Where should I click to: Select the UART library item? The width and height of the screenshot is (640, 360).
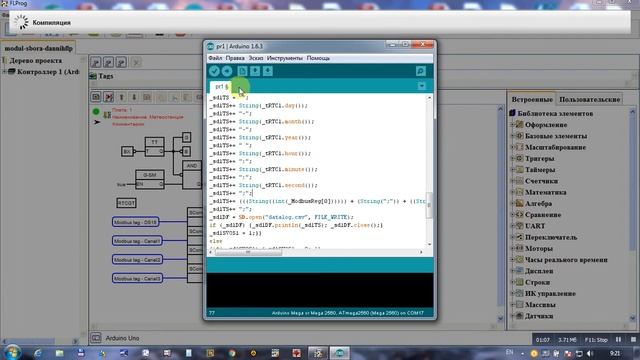535,226
